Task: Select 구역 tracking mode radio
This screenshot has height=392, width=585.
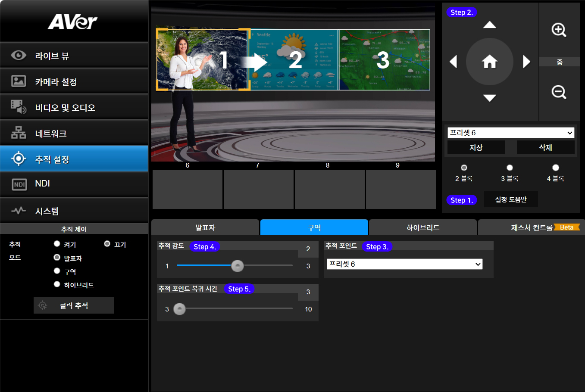Action: click(x=57, y=271)
